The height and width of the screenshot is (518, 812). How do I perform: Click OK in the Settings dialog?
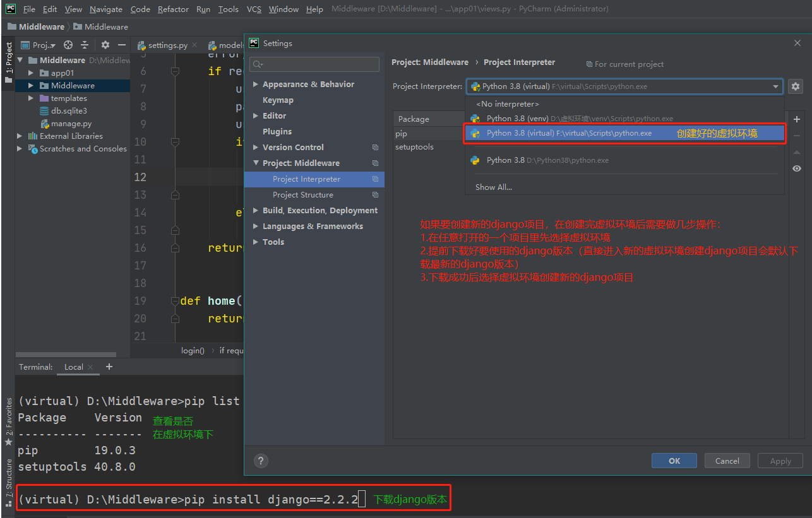674,461
